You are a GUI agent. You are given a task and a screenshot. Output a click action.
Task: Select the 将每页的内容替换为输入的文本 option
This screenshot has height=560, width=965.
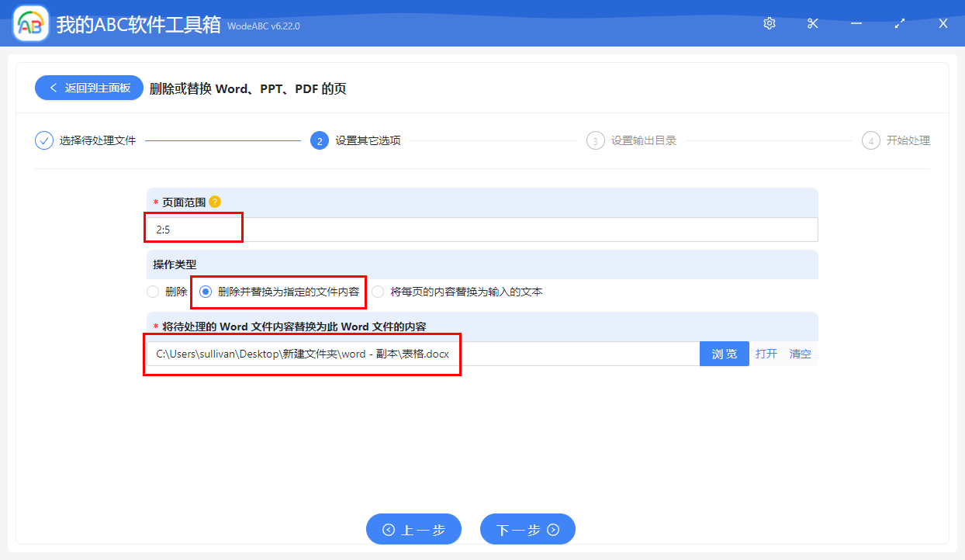(x=378, y=292)
